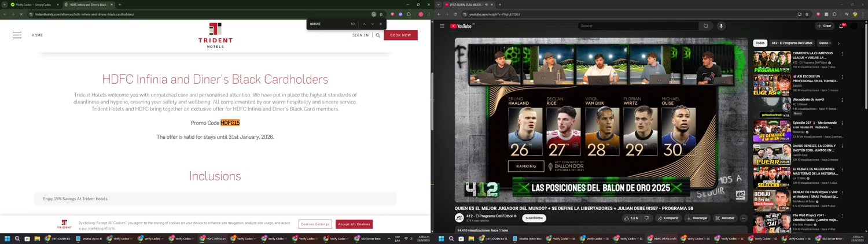Viewport: 868px width, 244px height.
Task: Click Descargar to download the video
Action: tap(697, 218)
